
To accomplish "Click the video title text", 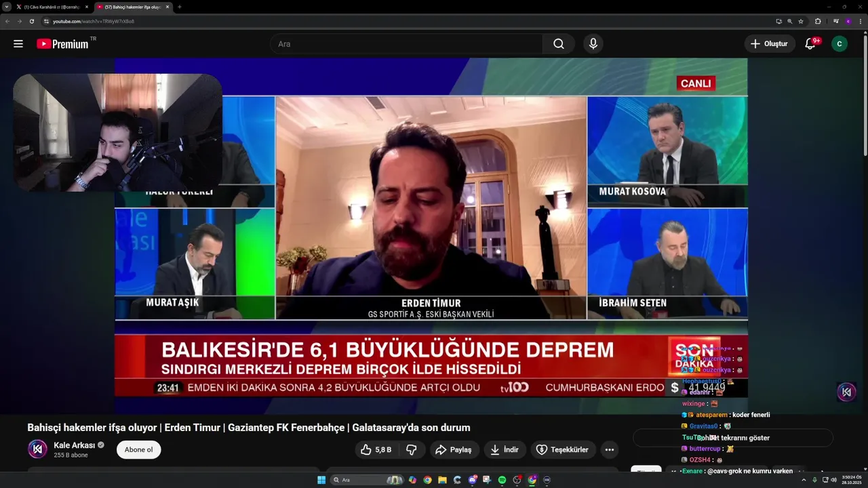I will (x=249, y=428).
